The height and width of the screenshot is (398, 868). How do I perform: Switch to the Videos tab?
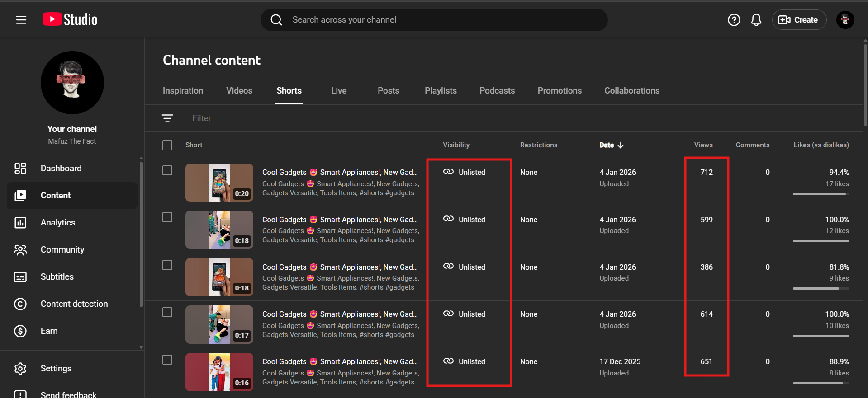pos(239,91)
